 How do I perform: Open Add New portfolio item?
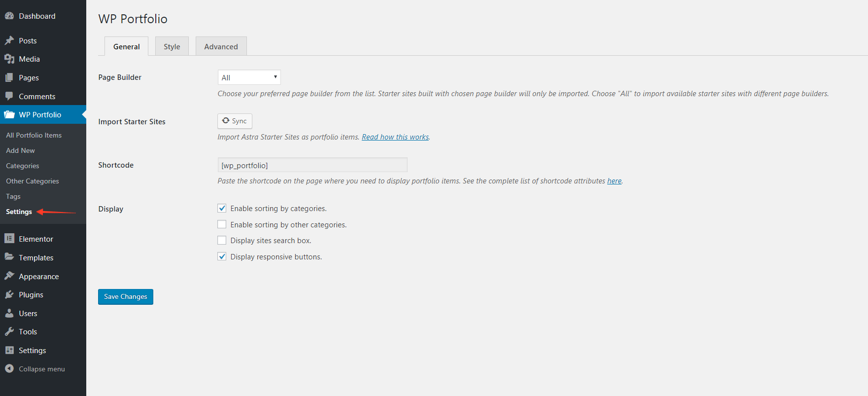[20, 150]
